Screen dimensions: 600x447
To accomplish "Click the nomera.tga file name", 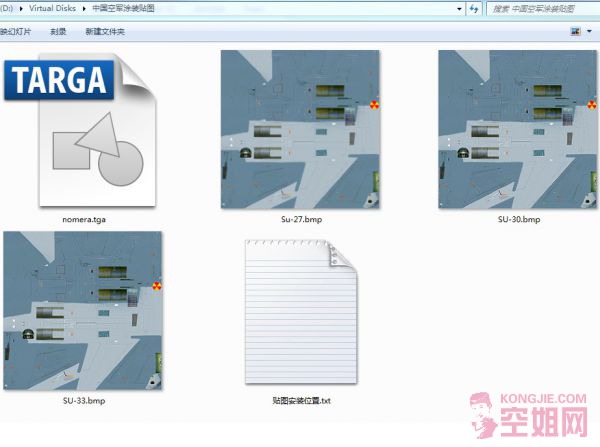I will 84,220.
